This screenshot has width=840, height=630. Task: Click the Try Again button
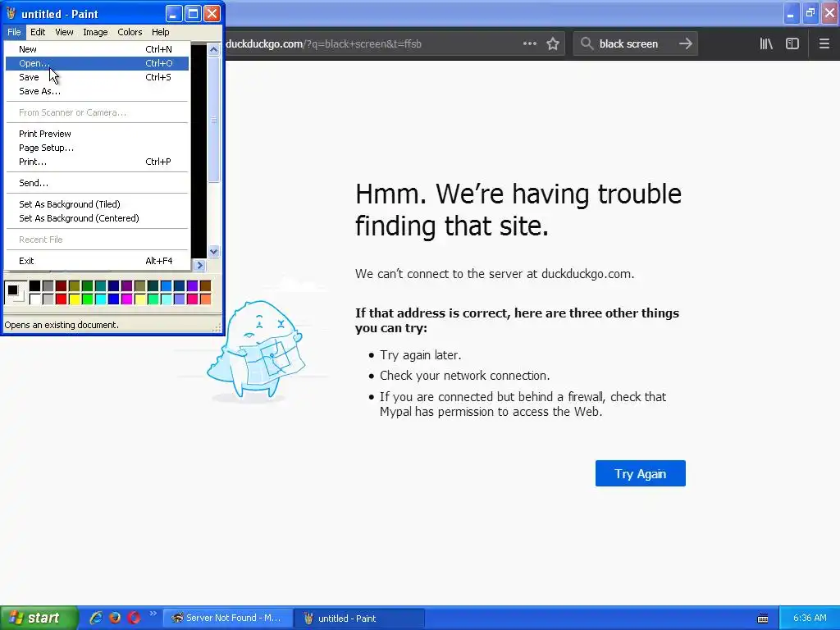click(640, 473)
